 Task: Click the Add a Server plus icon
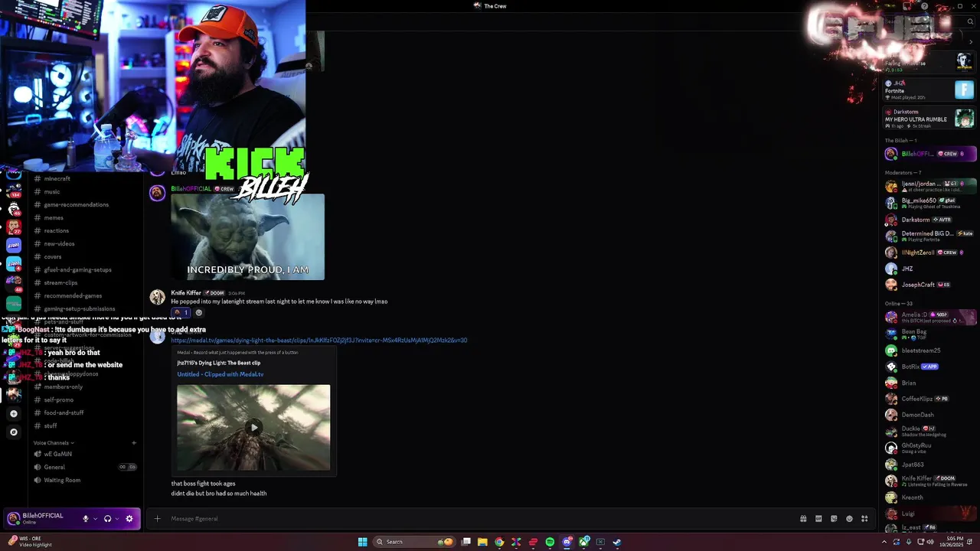[x=13, y=413]
